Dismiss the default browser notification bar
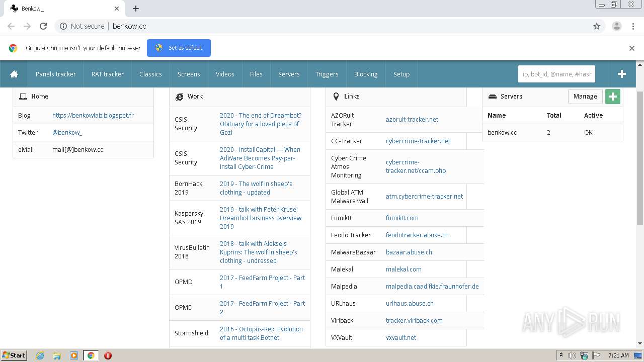This screenshot has height=362, width=644. [x=632, y=48]
